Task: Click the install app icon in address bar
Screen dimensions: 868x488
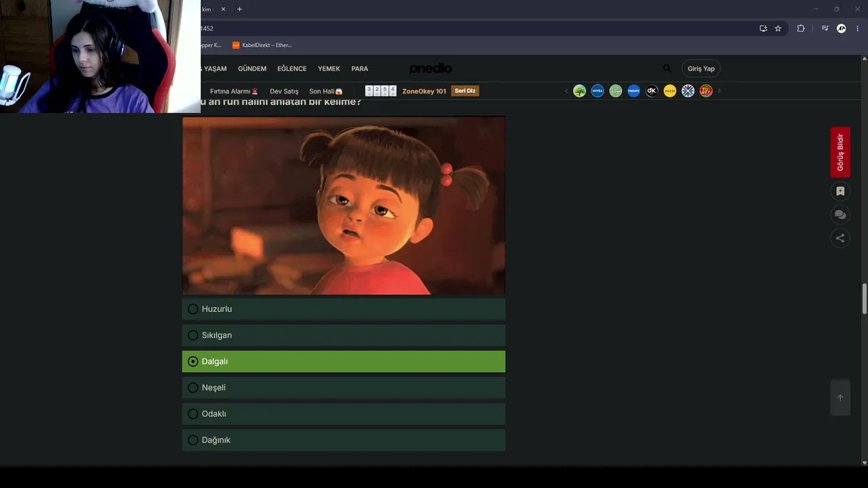Action: pos(764,28)
